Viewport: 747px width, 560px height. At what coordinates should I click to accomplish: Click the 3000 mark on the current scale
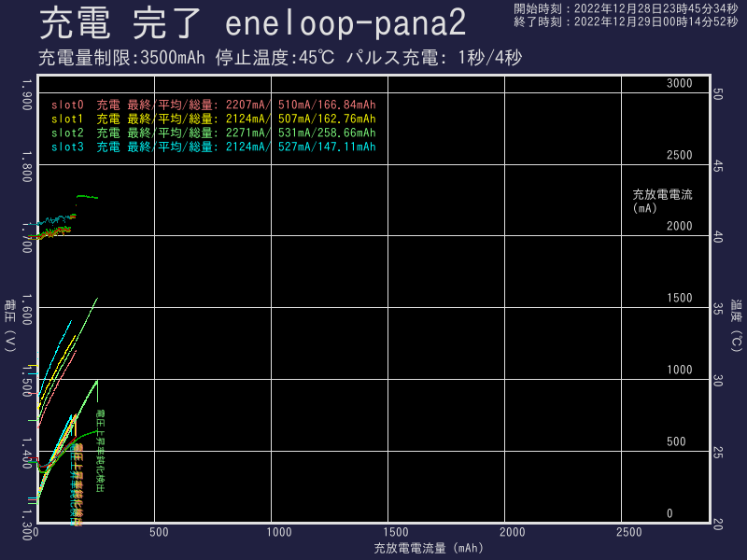pyautogui.click(x=679, y=84)
